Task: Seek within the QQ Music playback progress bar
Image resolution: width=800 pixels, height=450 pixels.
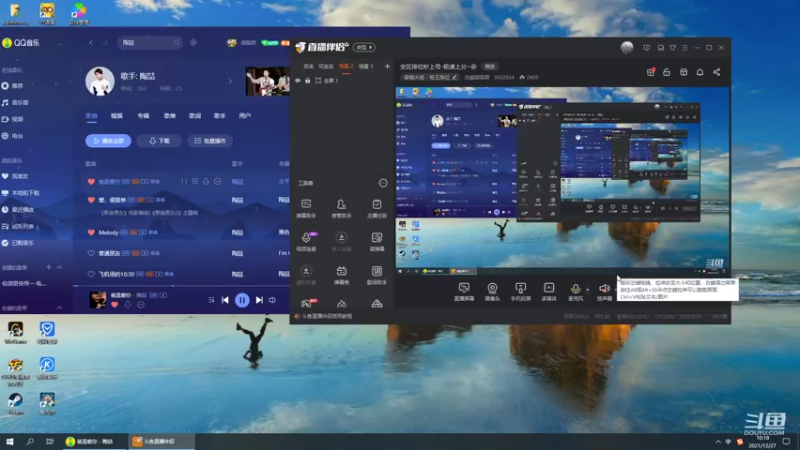Action: 181,286
